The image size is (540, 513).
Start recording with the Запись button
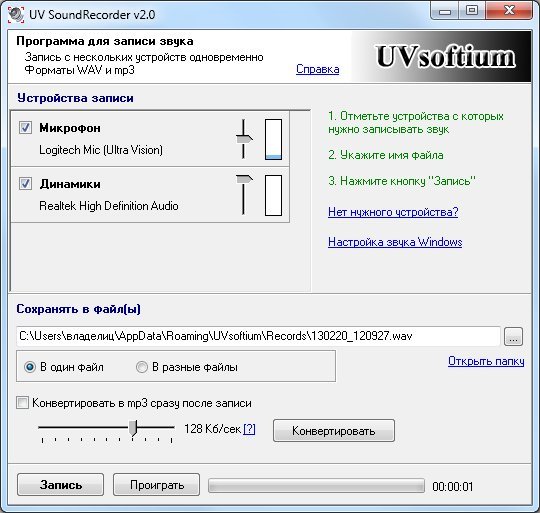tap(61, 485)
